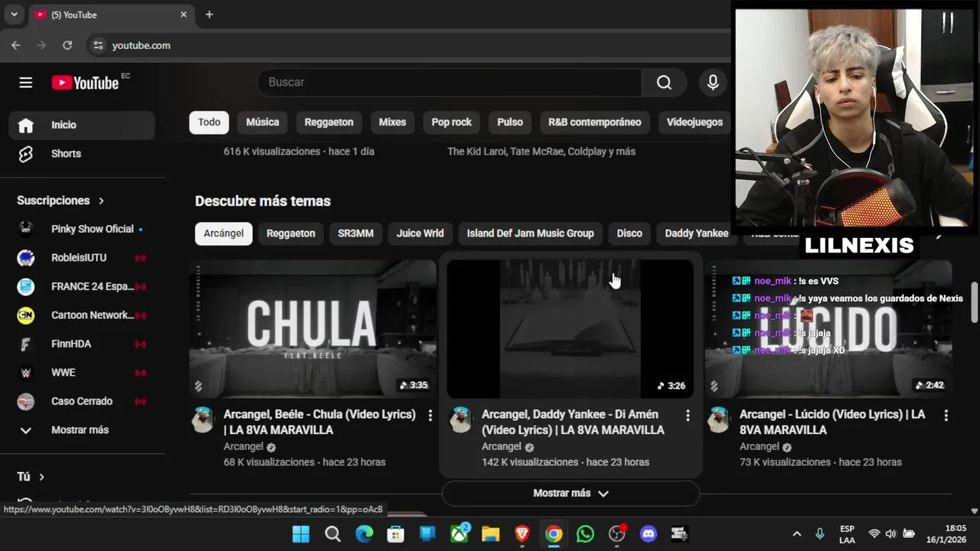980x551 pixels.
Task: Select Island Def Jam Music Group chip
Action: [531, 233]
